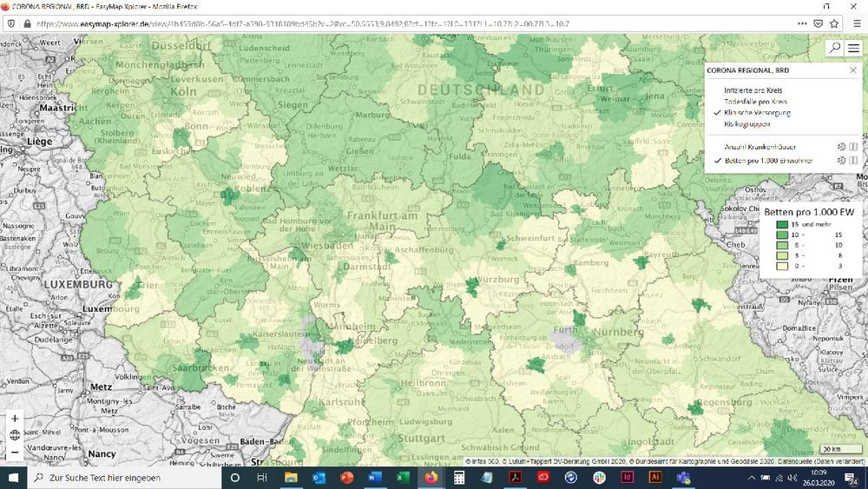Image resolution: width=868 pixels, height=489 pixels.
Task: Open legend icon for Anzahl Krankenhäuser
Action: tap(853, 147)
